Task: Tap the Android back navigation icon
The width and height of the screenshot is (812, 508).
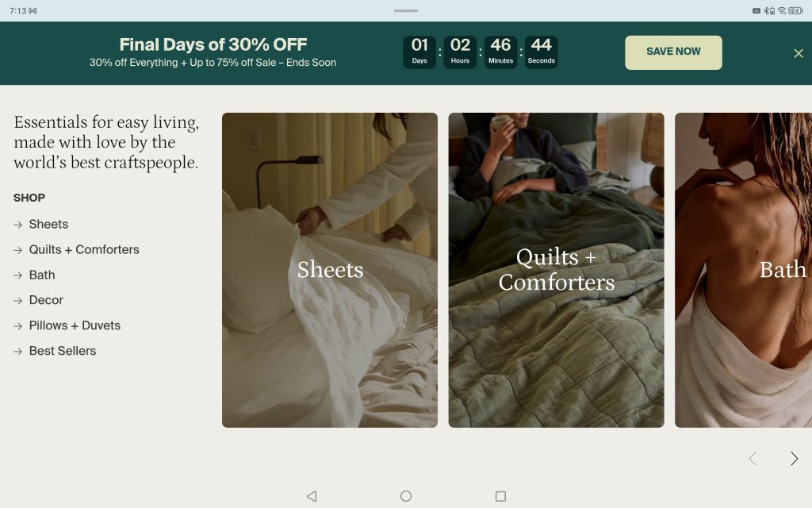Action: [311, 496]
